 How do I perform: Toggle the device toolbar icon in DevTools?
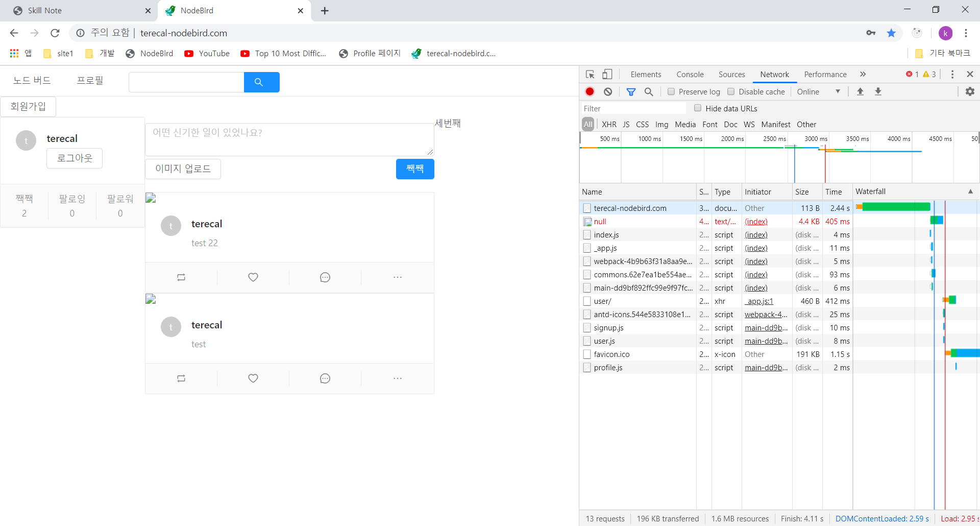pos(607,75)
